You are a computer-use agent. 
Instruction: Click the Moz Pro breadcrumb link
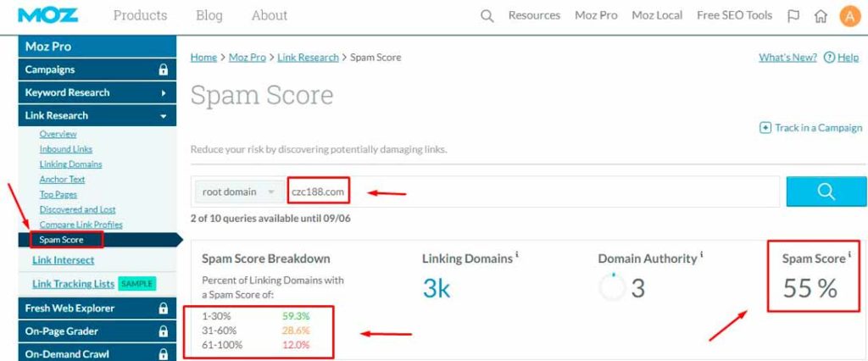tap(247, 58)
